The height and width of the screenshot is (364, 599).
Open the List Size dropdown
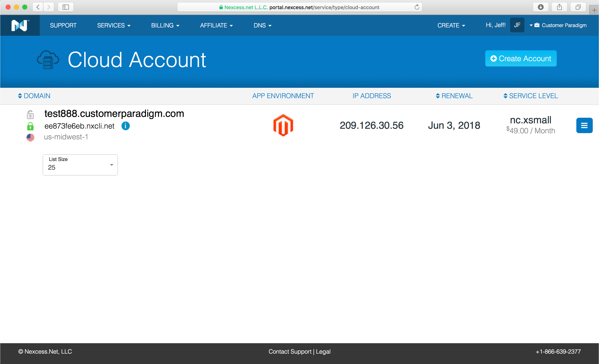click(x=80, y=165)
